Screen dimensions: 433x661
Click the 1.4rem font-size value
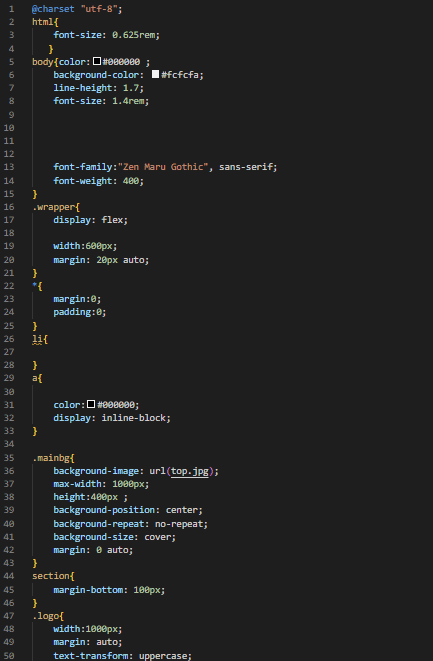tap(128, 101)
